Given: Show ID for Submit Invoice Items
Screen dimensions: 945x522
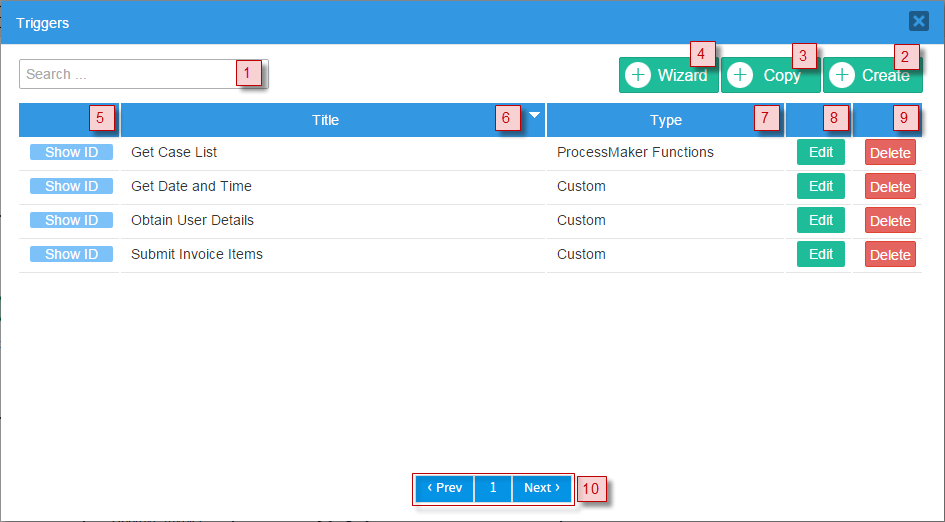Looking at the screenshot, I should tap(71, 254).
